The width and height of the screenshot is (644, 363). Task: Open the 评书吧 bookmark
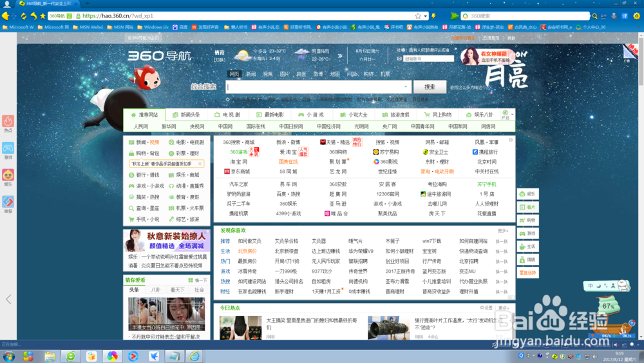[x=393, y=27]
